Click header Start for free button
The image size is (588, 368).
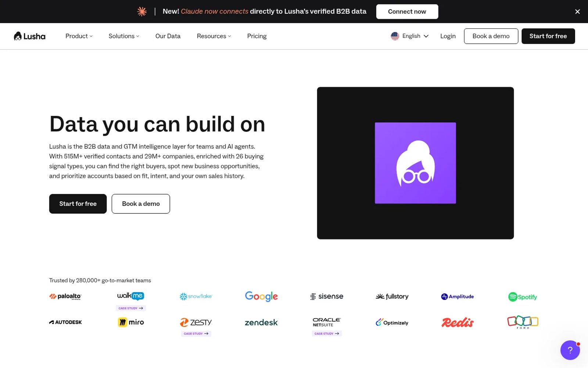[x=548, y=36]
